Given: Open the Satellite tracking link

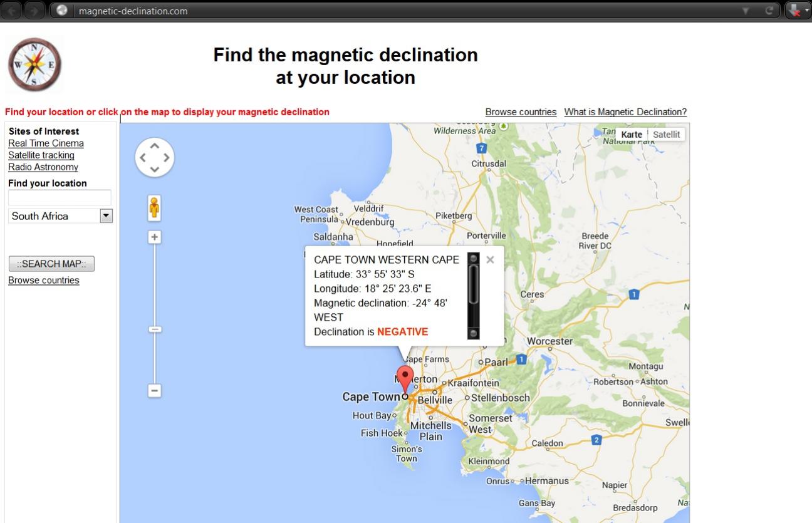Looking at the screenshot, I should (x=41, y=155).
